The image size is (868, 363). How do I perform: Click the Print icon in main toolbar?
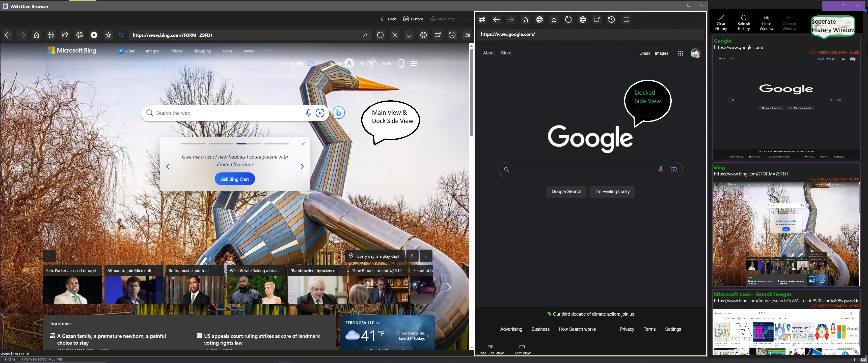[50, 35]
